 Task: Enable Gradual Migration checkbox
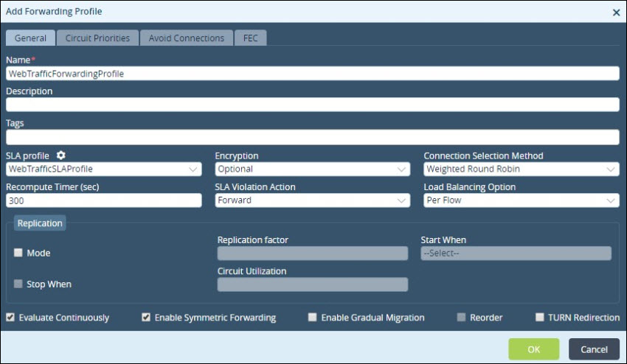click(x=312, y=318)
